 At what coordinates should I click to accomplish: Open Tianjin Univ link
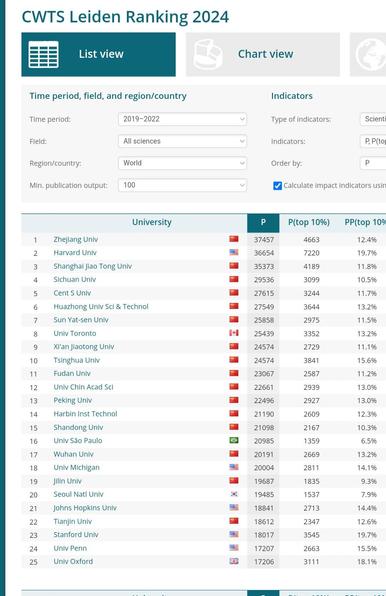[73, 521]
